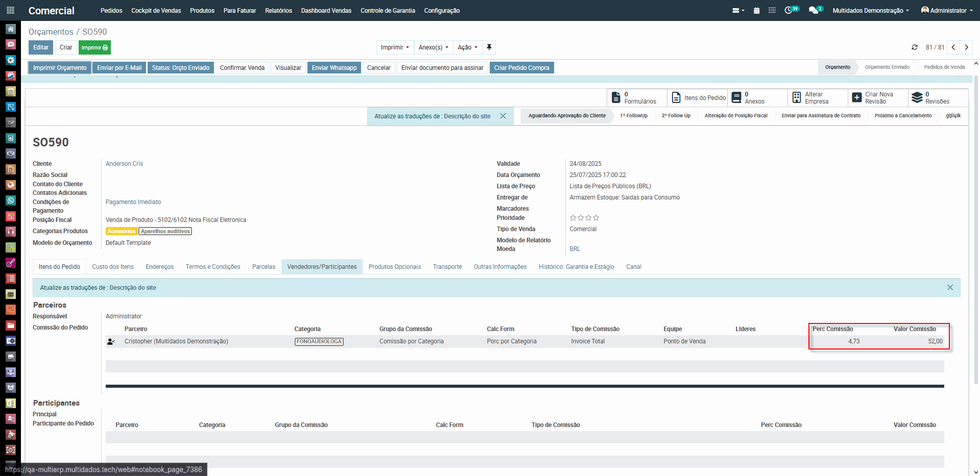Click the Confirmar Venda button

(242, 68)
